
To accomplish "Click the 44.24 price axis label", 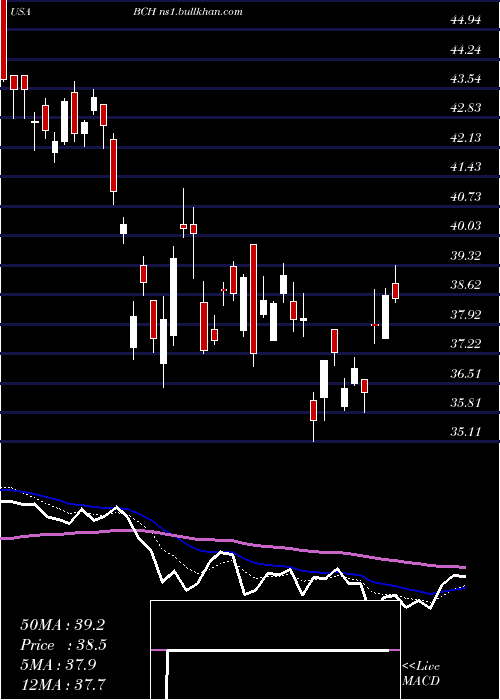I will [466, 50].
